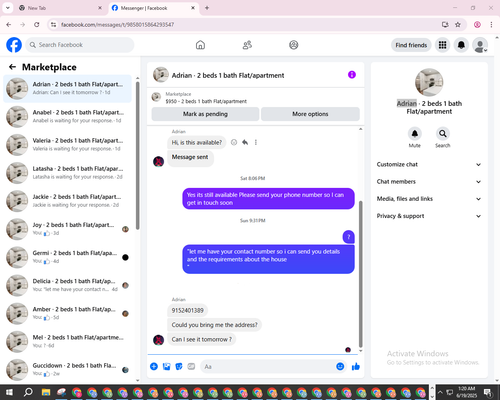Open Anabel conversation in list
The image size is (500, 400).
(67, 117)
